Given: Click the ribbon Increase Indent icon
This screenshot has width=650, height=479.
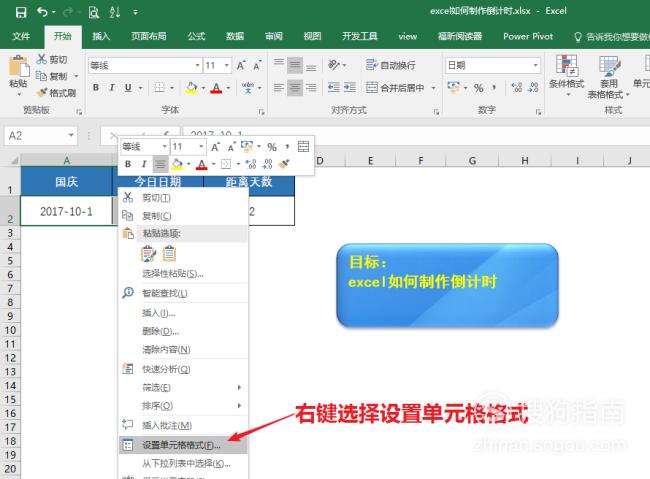Looking at the screenshot, I should click(x=350, y=88).
